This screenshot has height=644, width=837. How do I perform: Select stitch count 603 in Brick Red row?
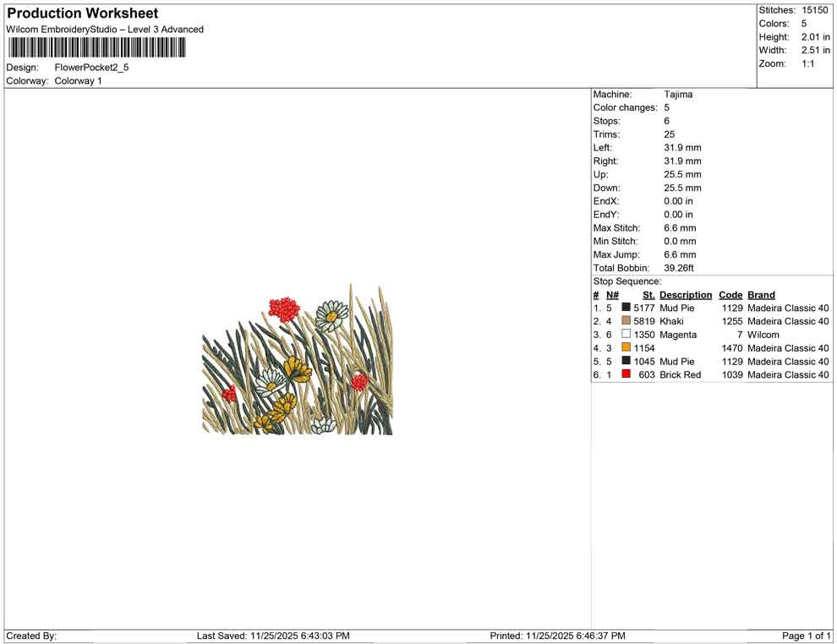click(x=647, y=374)
